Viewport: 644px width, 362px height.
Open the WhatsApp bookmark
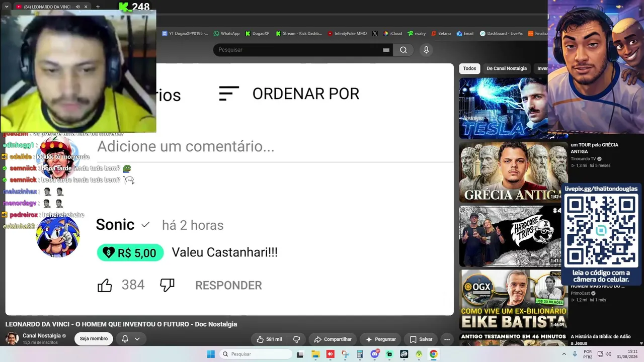(x=226, y=34)
